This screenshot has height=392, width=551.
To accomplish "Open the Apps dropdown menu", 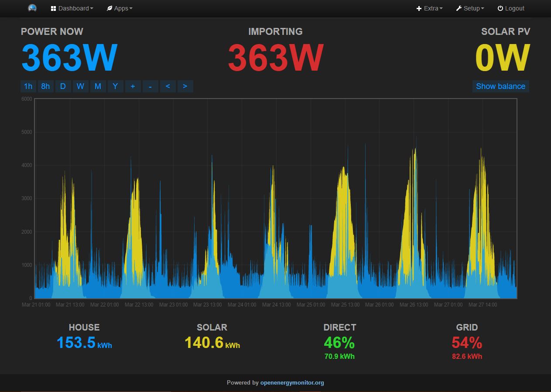I will tap(120, 8).
